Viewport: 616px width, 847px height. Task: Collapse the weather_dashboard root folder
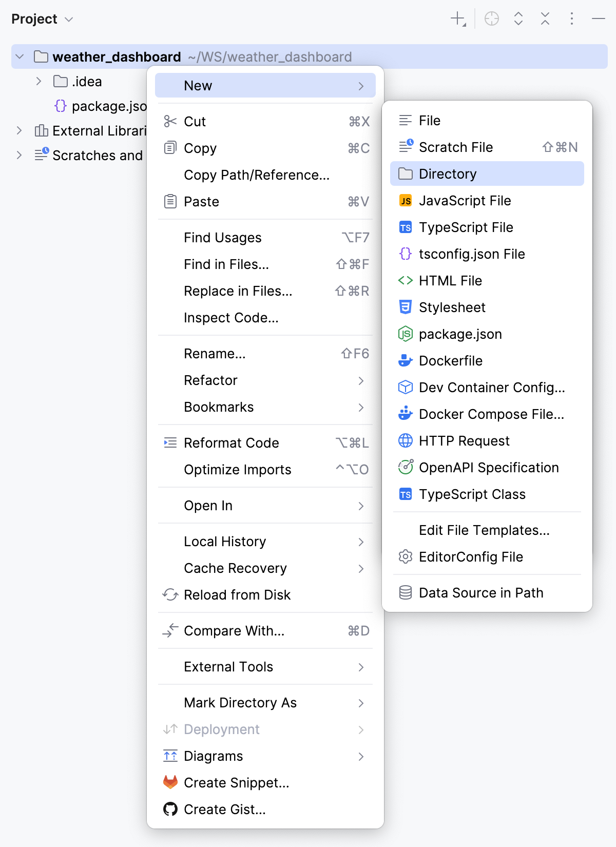pyautogui.click(x=20, y=56)
